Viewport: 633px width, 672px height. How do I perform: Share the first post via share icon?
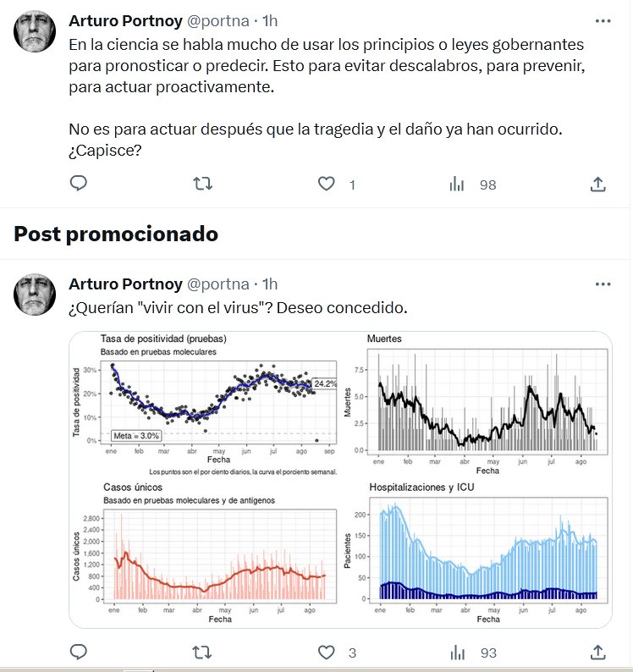[597, 184]
